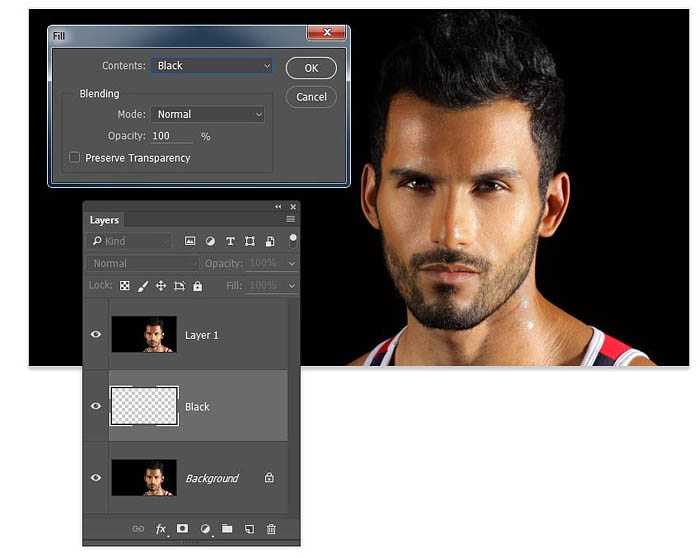Image resolution: width=700 pixels, height=558 pixels.
Task: Create new fill or adjustment layer
Action: click(205, 529)
